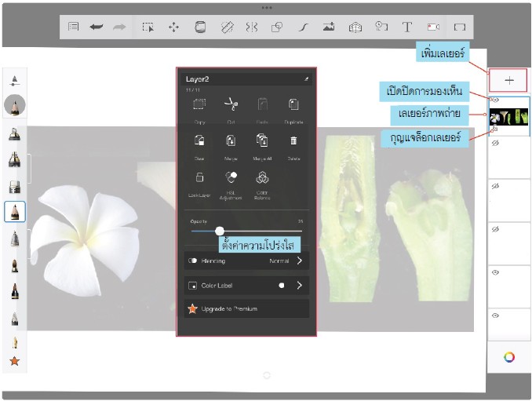Open HSL Adjustment in layer menu
The image size is (532, 401).
pos(231,177)
